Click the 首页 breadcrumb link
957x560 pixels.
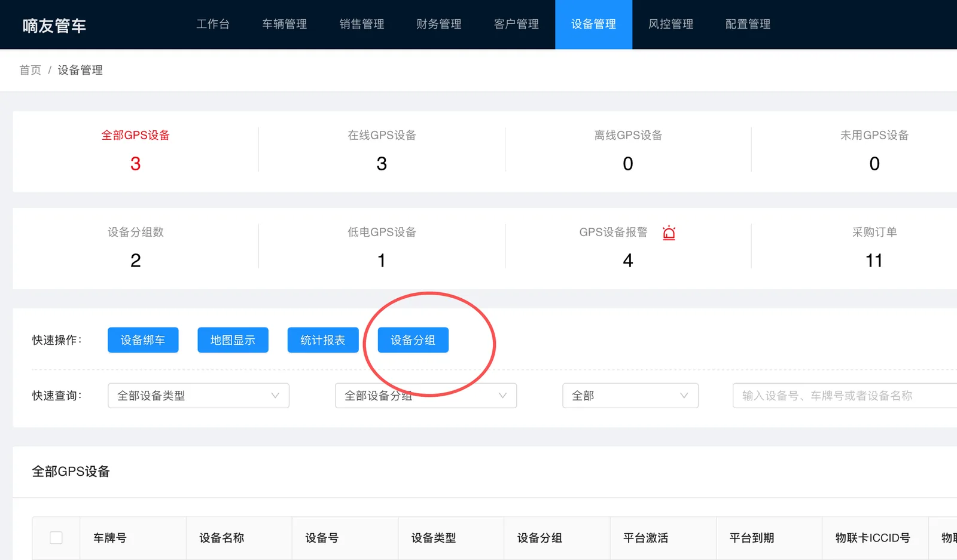pos(31,70)
